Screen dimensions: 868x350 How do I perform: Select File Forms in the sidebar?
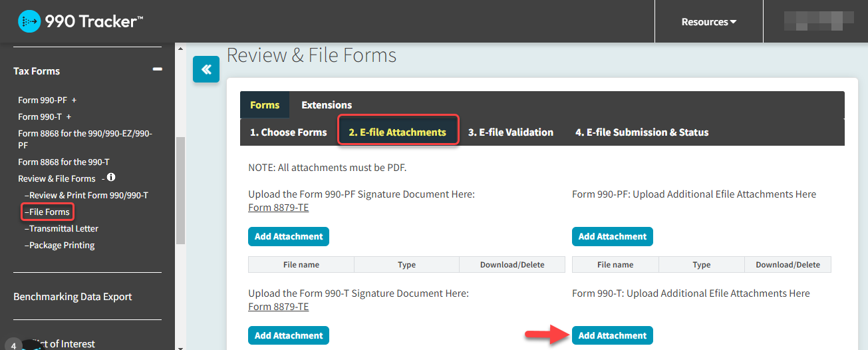click(48, 212)
